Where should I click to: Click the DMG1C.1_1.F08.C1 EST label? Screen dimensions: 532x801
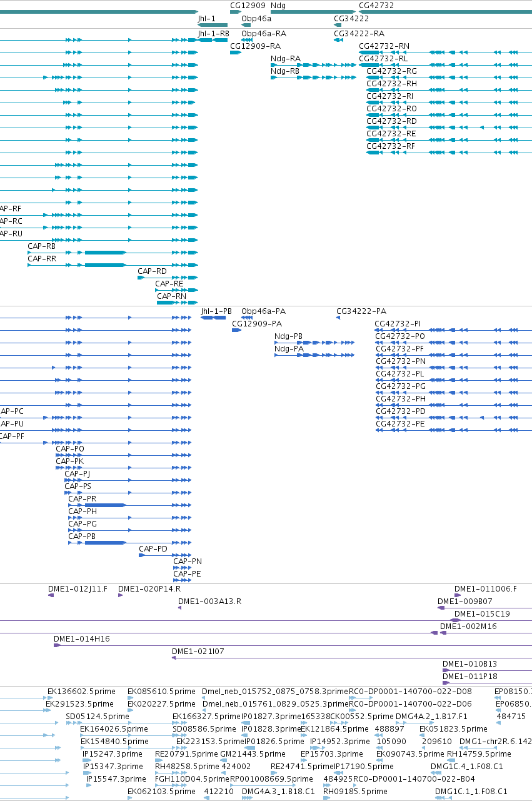pyautogui.click(x=471, y=791)
